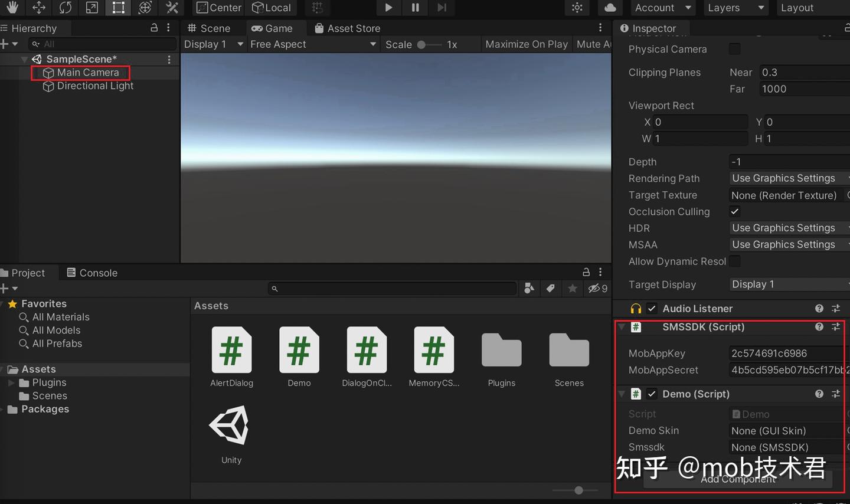The height and width of the screenshot is (504, 850).
Task: Toggle the Center pivot mode button
Action: [x=218, y=8]
